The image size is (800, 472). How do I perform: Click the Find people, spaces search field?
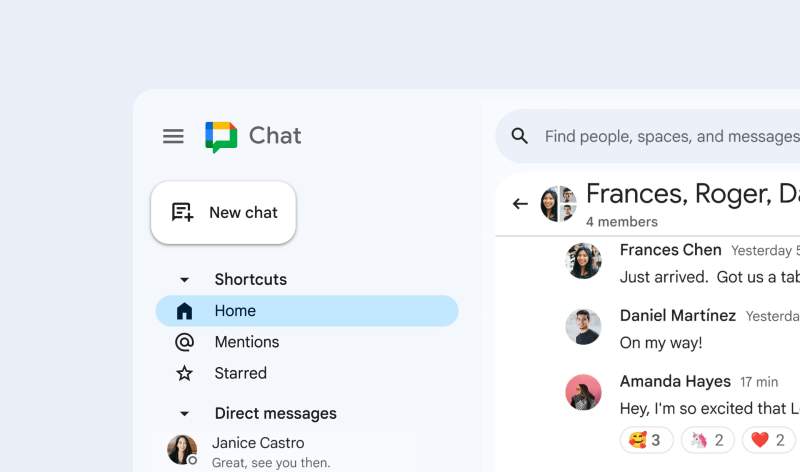pyautogui.click(x=648, y=136)
